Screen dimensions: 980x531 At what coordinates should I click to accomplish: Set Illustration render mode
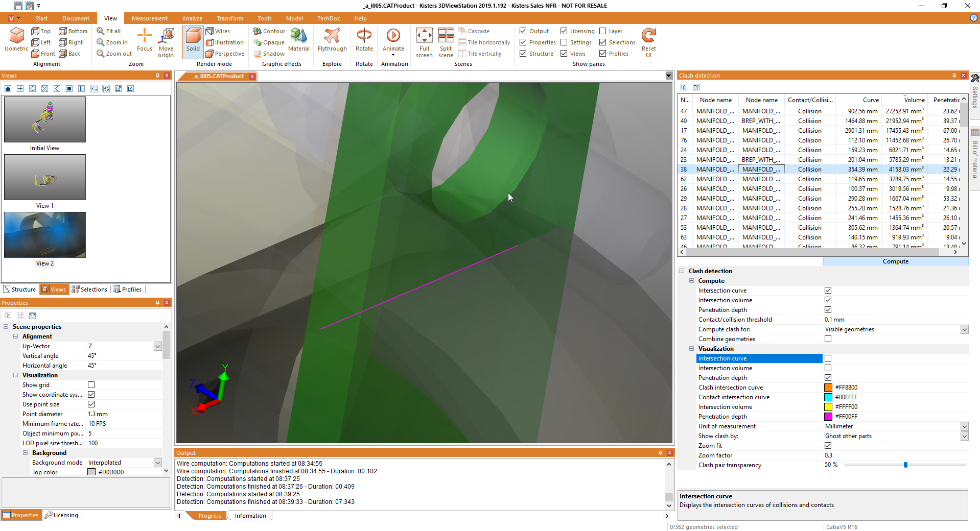[x=225, y=42]
